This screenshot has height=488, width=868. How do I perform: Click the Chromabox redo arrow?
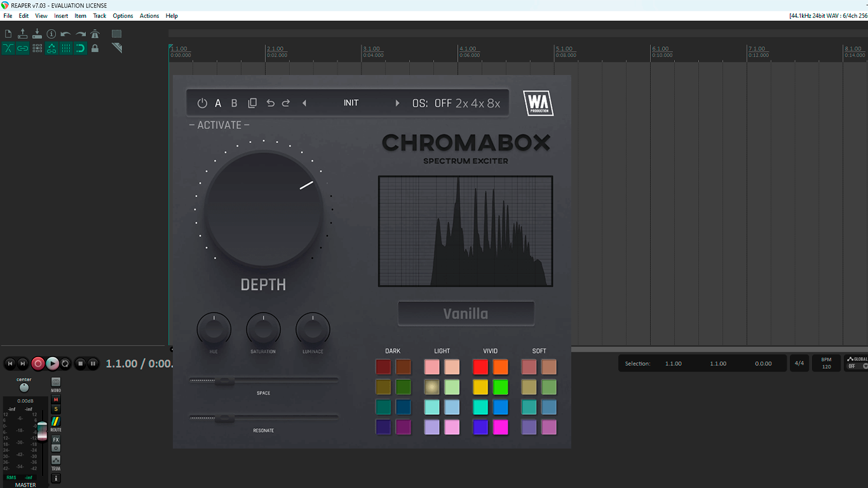pos(286,103)
